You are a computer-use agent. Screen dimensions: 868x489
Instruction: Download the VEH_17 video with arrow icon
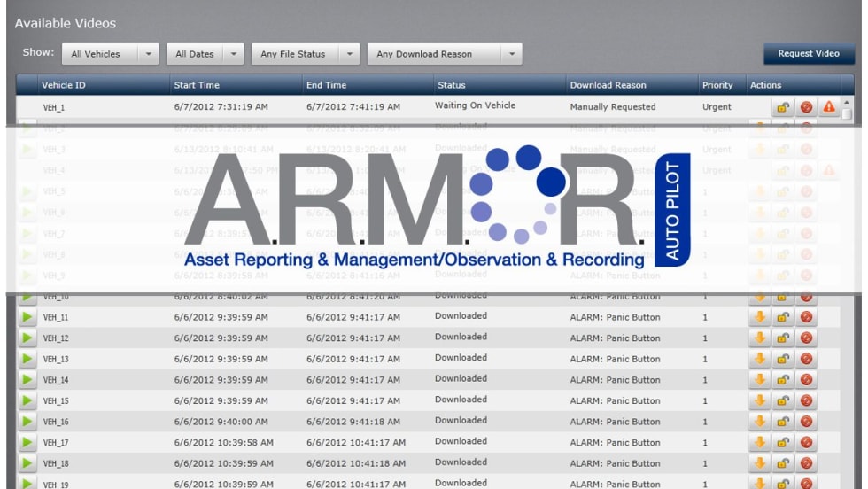[x=760, y=443]
